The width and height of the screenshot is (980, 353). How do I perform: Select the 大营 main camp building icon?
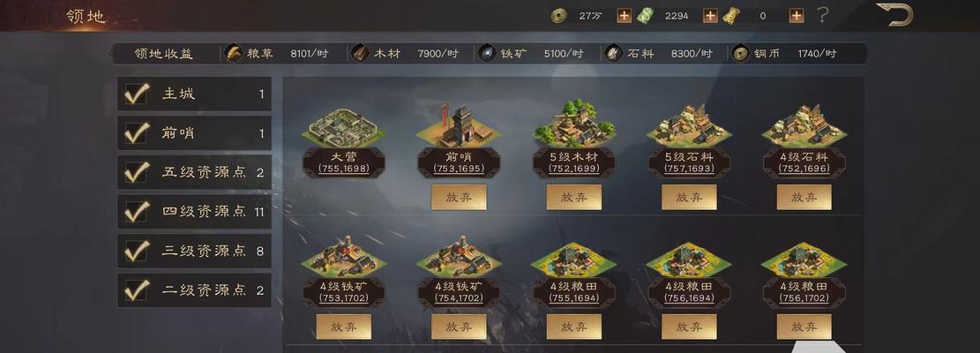click(x=344, y=128)
